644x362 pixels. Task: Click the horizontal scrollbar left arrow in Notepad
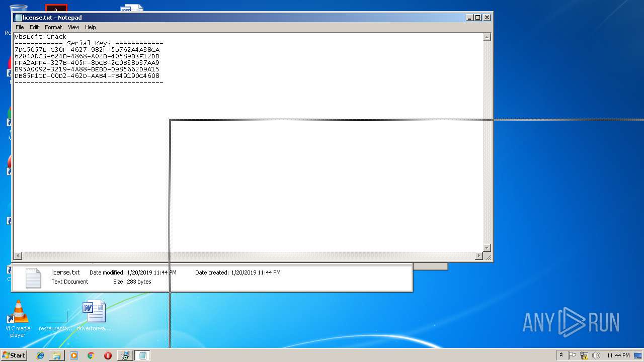(x=18, y=256)
